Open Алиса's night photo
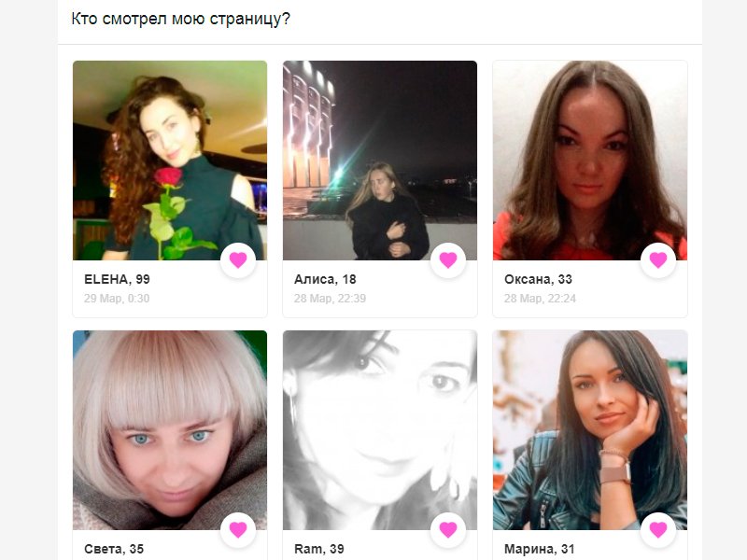Screen dimensions: 747x560 [380, 160]
